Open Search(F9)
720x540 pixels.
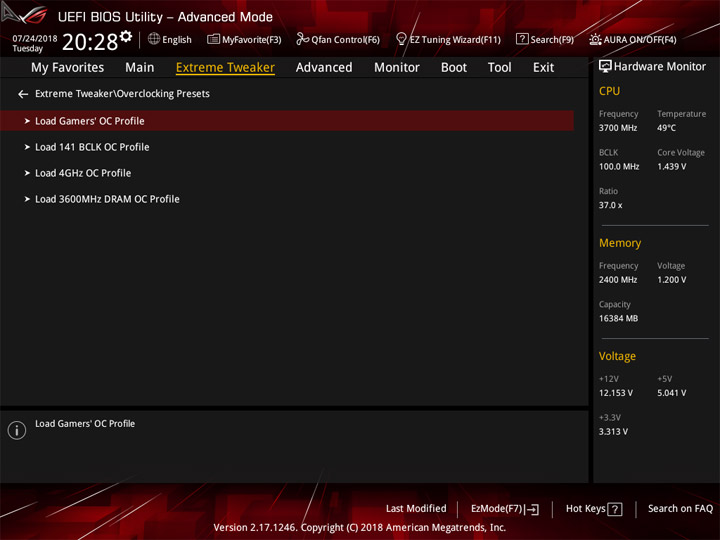[552, 40]
